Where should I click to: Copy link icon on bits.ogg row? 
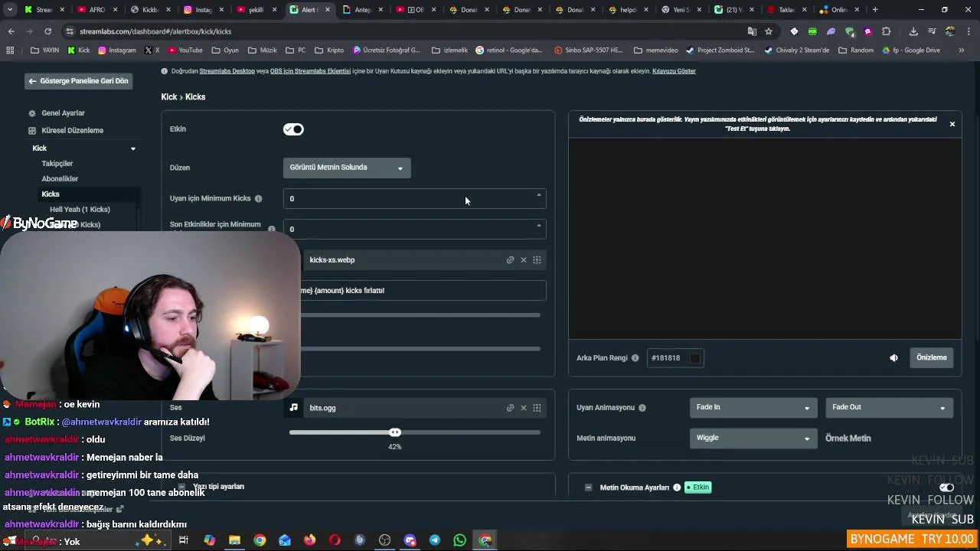click(510, 408)
